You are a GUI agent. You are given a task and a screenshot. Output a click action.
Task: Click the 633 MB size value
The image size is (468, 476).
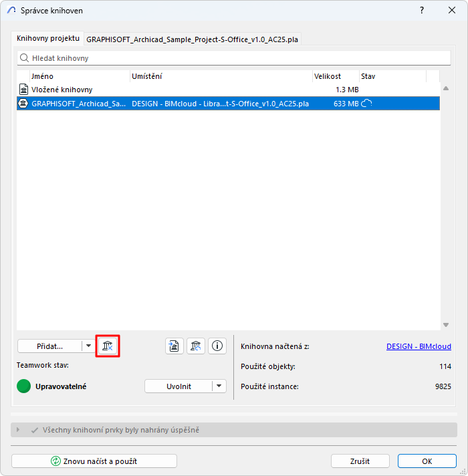346,104
